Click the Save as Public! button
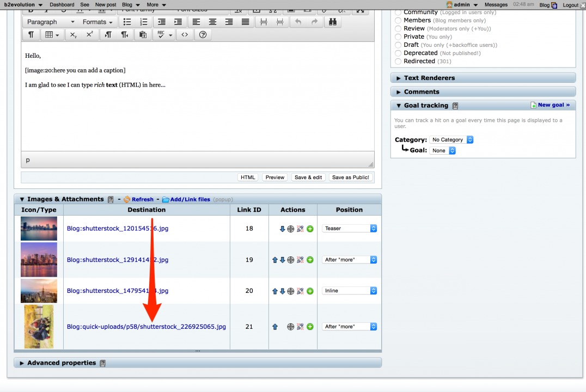The image size is (586, 392). [x=351, y=177]
